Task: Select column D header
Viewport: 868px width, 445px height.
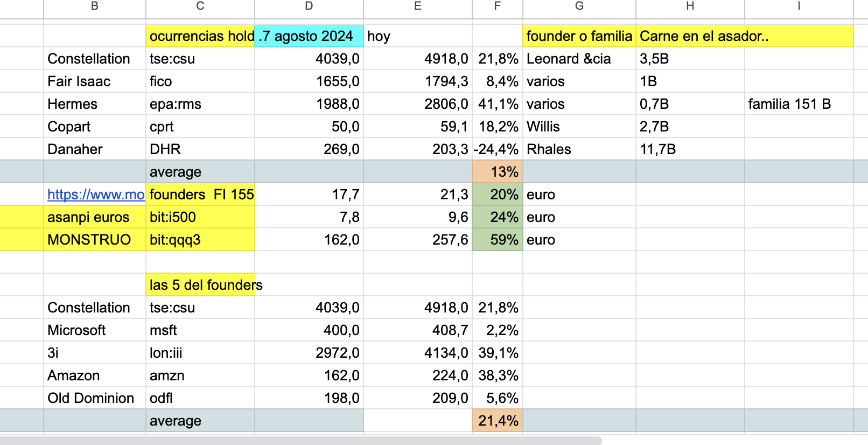Action: (309, 6)
